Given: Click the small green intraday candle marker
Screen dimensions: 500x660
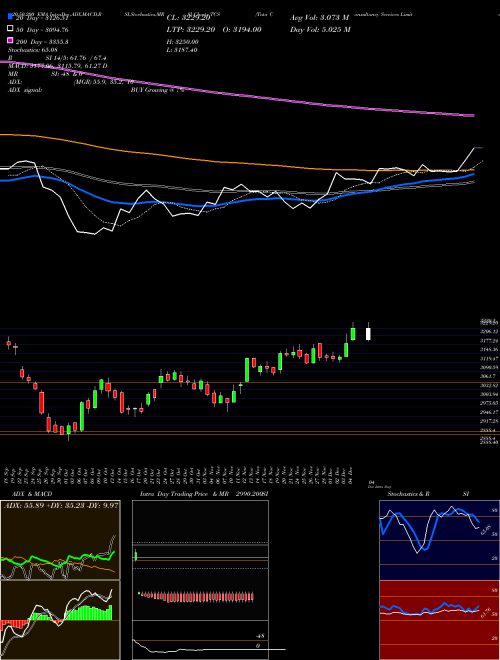Looking at the screenshot, I should (136, 556).
